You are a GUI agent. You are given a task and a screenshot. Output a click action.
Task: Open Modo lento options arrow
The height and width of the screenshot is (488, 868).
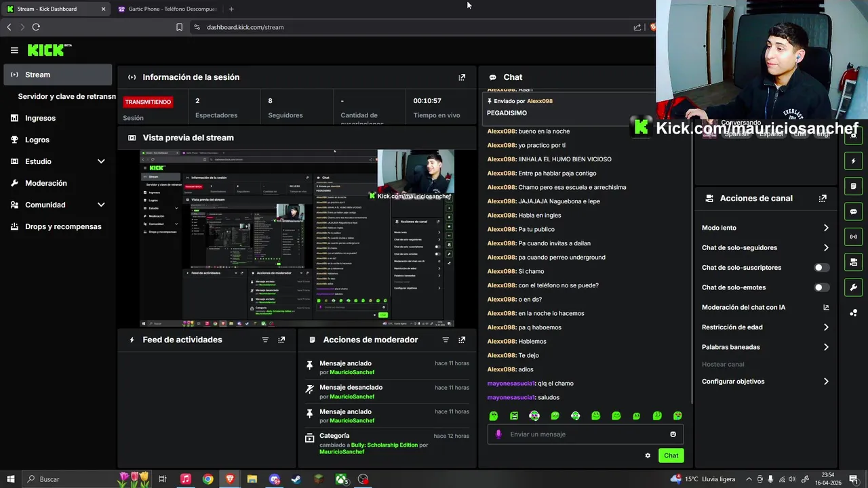pos(826,228)
